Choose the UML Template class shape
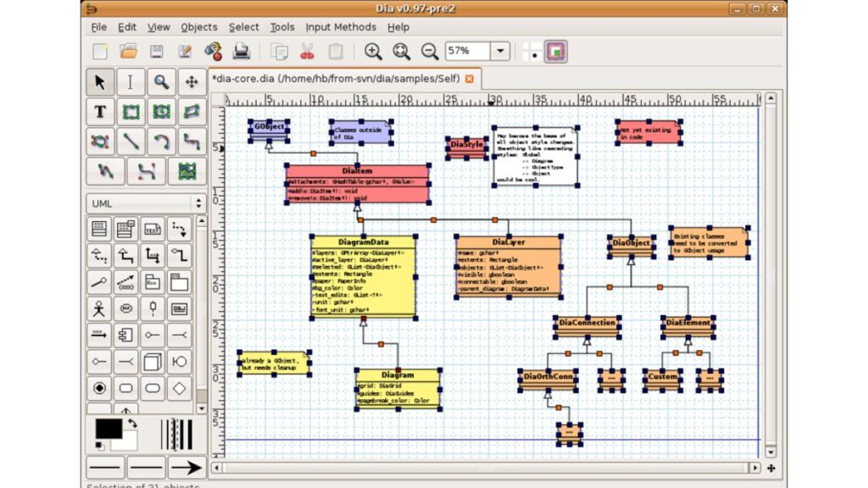The image size is (868, 488). point(125,229)
